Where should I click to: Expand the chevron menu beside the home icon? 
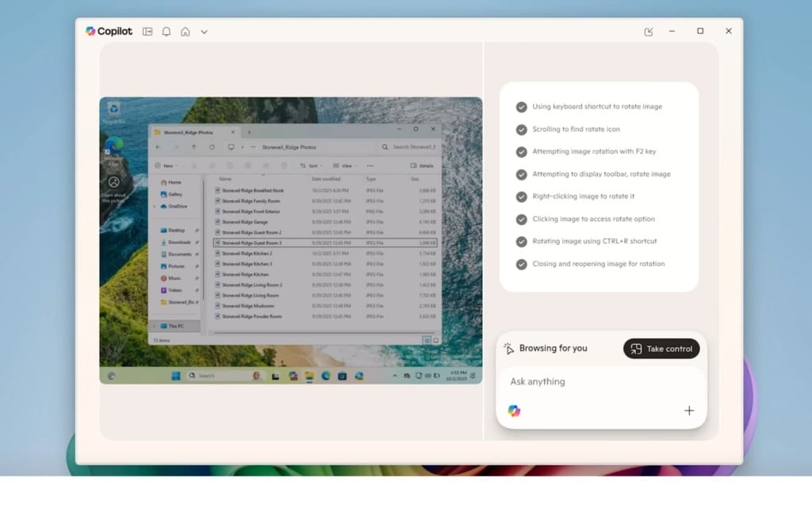point(204,32)
